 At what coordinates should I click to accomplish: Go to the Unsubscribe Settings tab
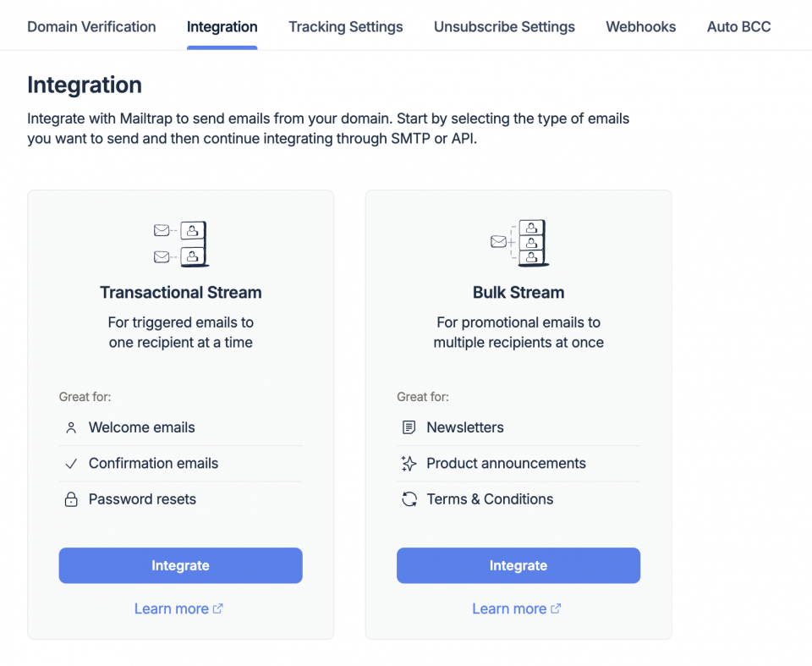click(x=504, y=26)
